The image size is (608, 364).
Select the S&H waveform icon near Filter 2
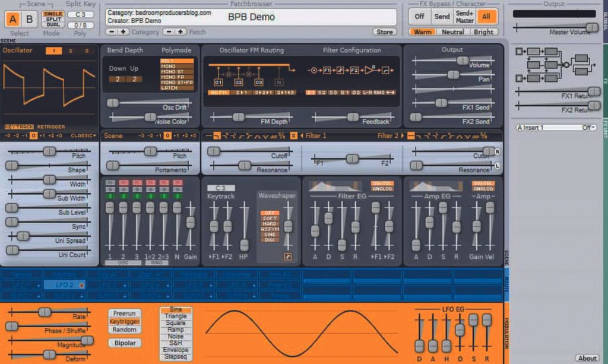(x=484, y=136)
